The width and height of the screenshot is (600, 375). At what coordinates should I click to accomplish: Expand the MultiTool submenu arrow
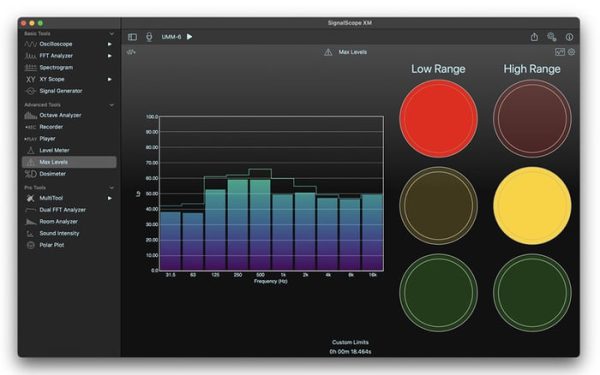coord(109,198)
